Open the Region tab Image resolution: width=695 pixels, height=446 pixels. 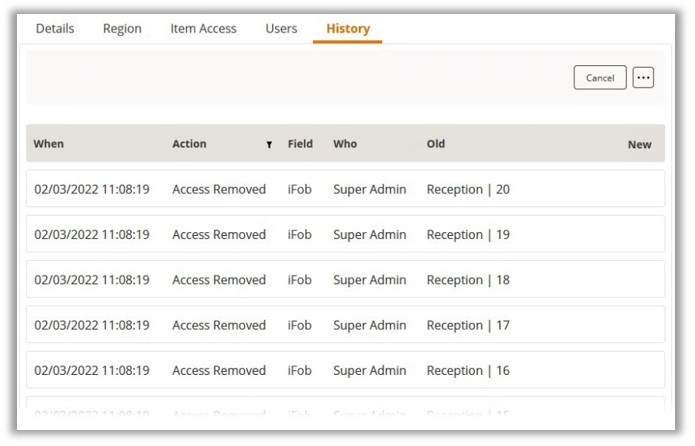pos(122,29)
